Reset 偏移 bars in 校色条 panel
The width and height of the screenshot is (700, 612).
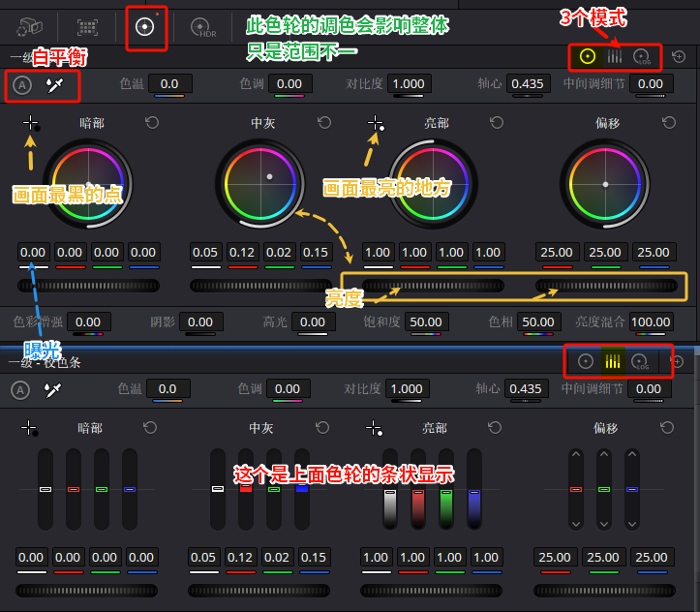[667, 428]
